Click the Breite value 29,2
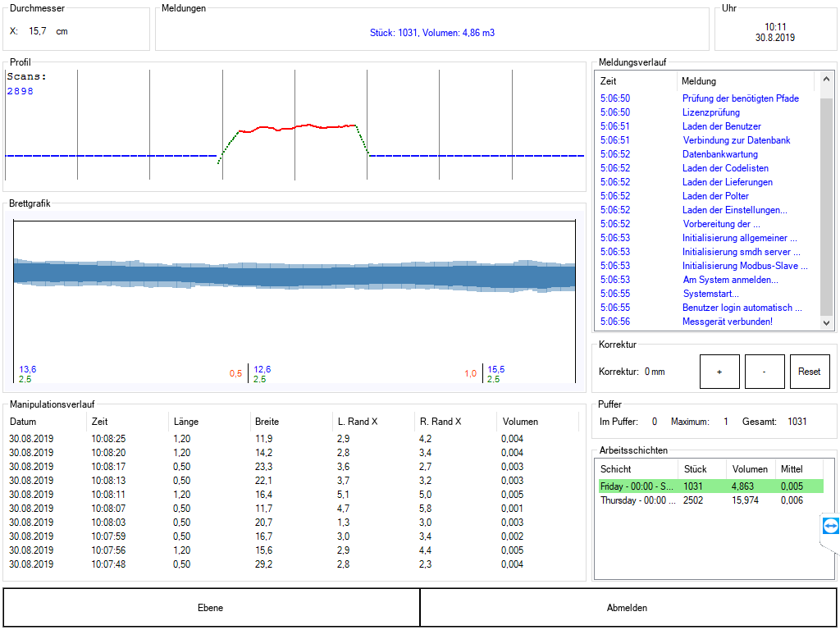Screen dimensions: 840x630 (x=263, y=564)
